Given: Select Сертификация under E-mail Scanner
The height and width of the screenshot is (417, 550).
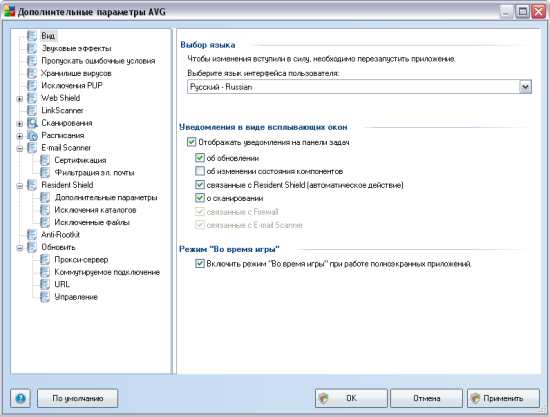Looking at the screenshot, I should point(80,160).
